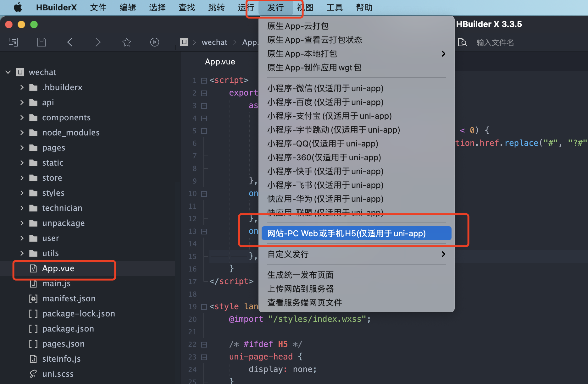Screen dimensions: 588x384
Task: Toggle the fold marker on line 1
Action: pos(204,81)
